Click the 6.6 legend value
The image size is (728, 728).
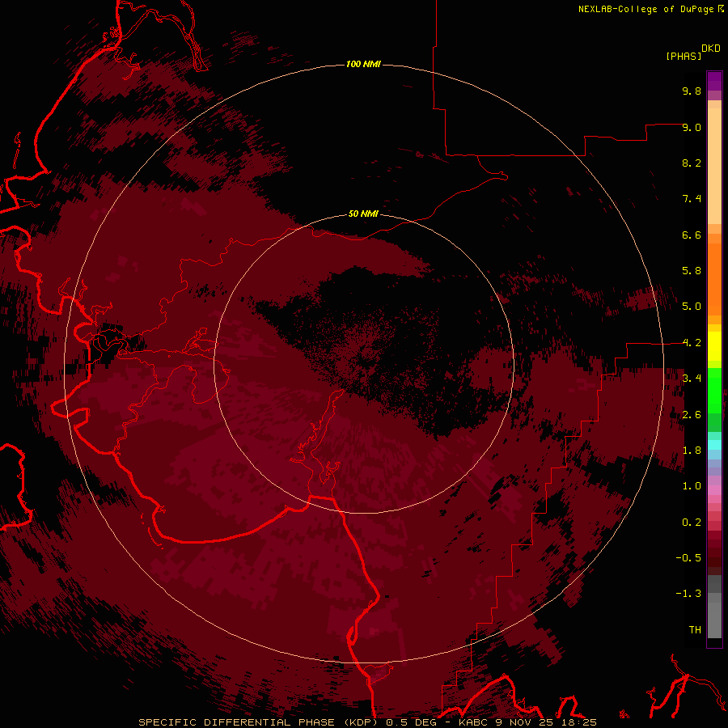(x=692, y=235)
